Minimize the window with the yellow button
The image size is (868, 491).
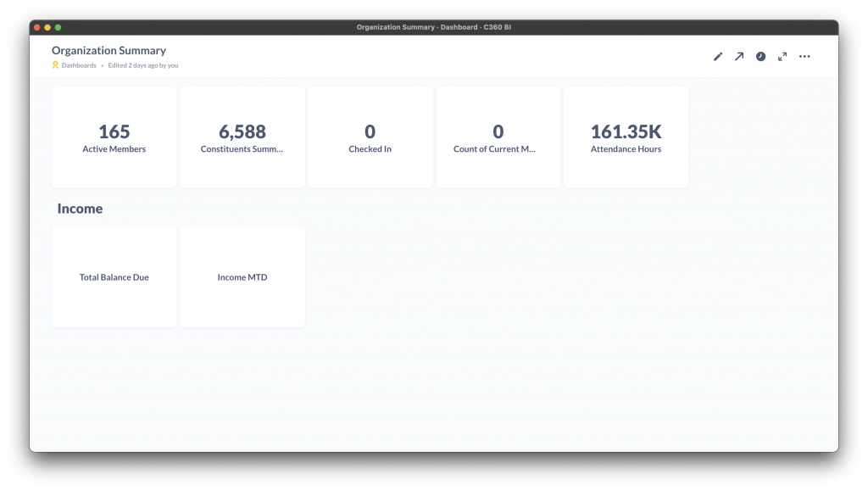47,27
